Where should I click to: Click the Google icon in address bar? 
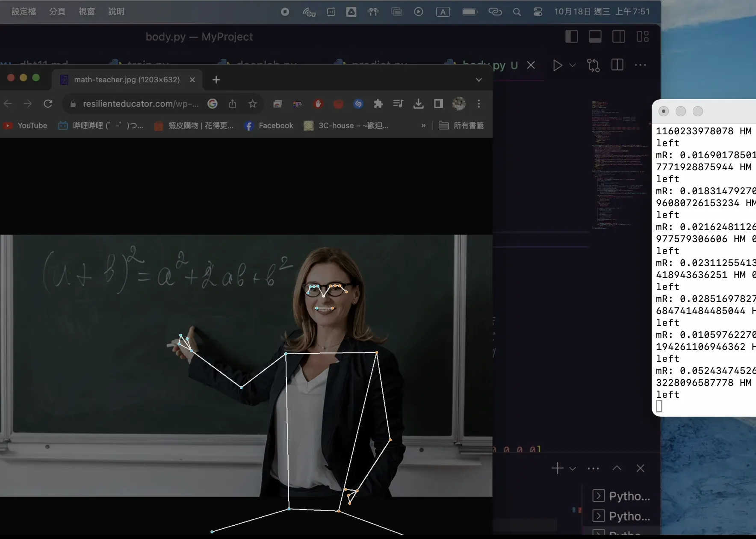click(213, 104)
